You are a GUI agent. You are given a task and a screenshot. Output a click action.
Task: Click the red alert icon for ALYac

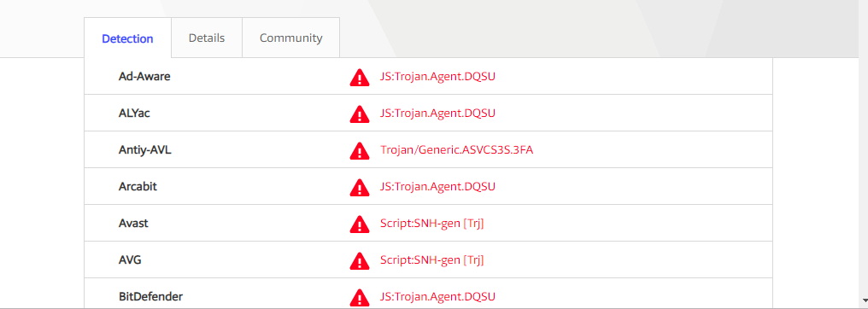point(360,114)
